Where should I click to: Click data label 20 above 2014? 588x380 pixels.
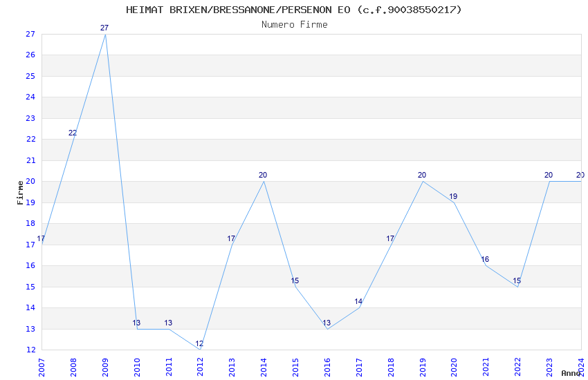262,175
